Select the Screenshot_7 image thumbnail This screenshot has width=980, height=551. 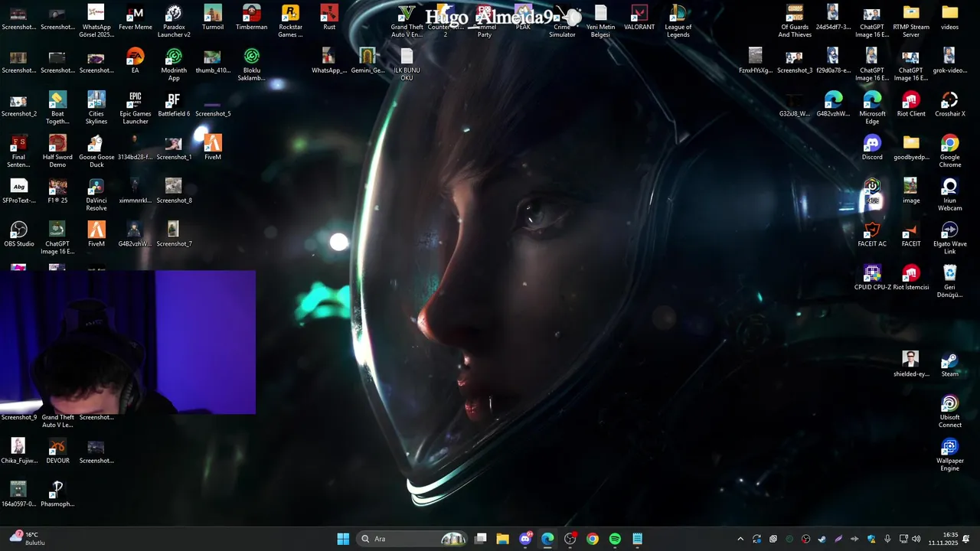coord(174,235)
